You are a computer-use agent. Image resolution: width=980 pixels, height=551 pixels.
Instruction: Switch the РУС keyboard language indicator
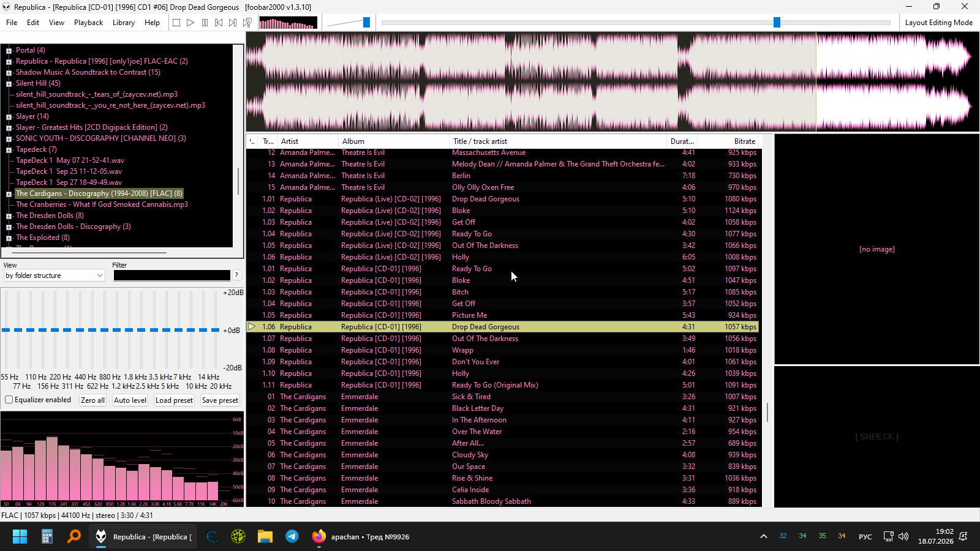click(865, 537)
